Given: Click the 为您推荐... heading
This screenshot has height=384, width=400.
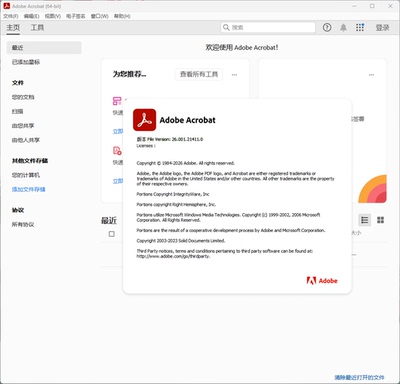Looking at the screenshot, I should (x=129, y=74).
